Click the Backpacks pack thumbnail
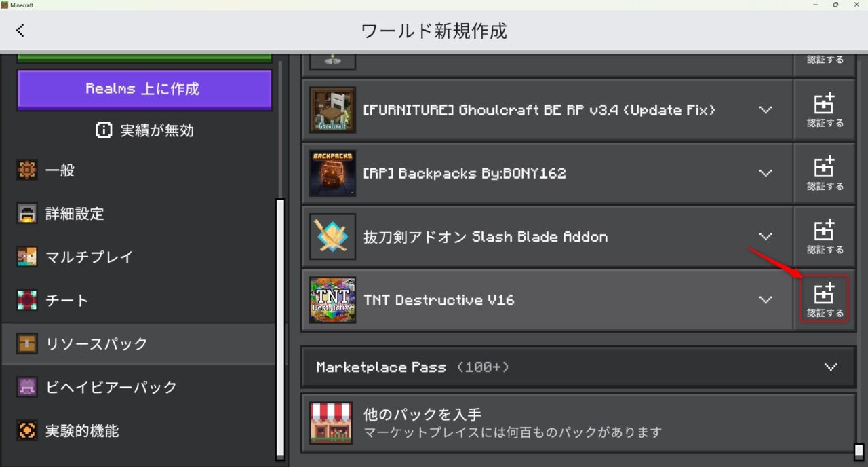The image size is (868, 467). [332, 173]
